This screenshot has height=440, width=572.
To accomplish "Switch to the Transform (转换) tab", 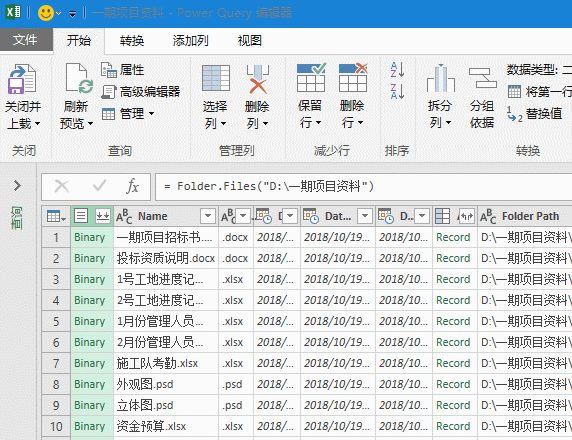I will click(132, 40).
